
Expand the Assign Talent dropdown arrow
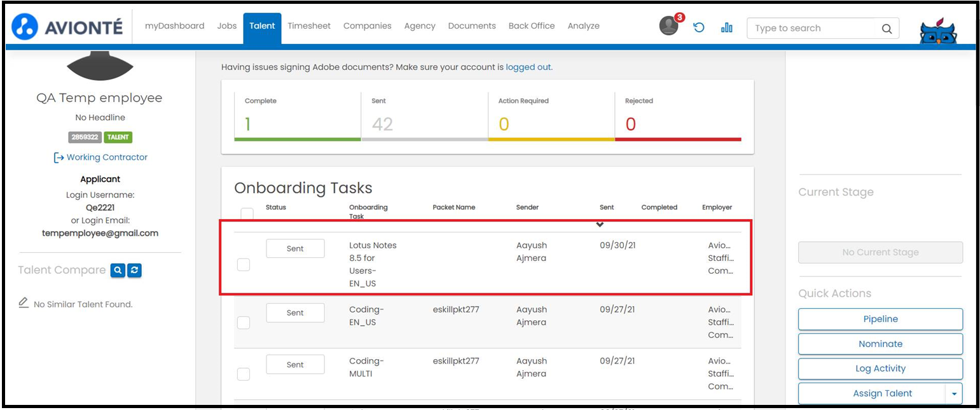pyautogui.click(x=954, y=394)
